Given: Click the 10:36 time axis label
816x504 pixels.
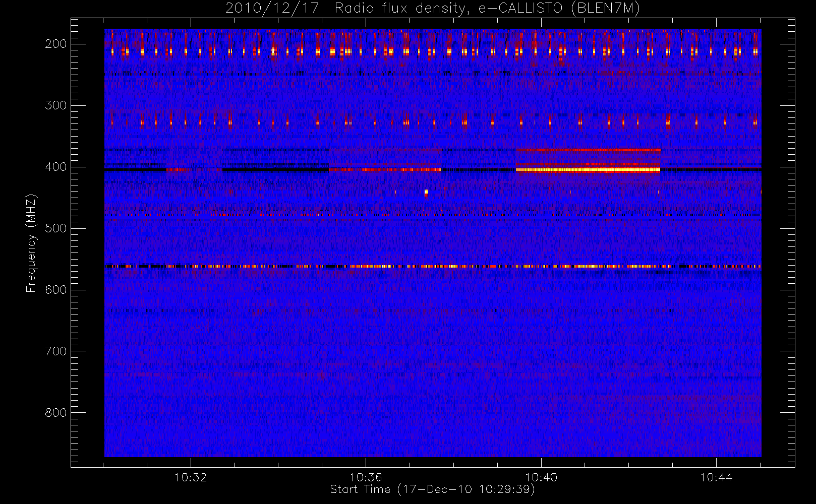Looking at the screenshot, I should [x=366, y=477].
